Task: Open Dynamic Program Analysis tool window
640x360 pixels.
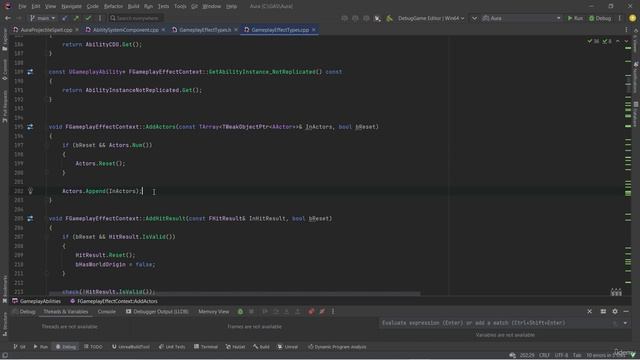Action: pyautogui.click(x=337, y=347)
